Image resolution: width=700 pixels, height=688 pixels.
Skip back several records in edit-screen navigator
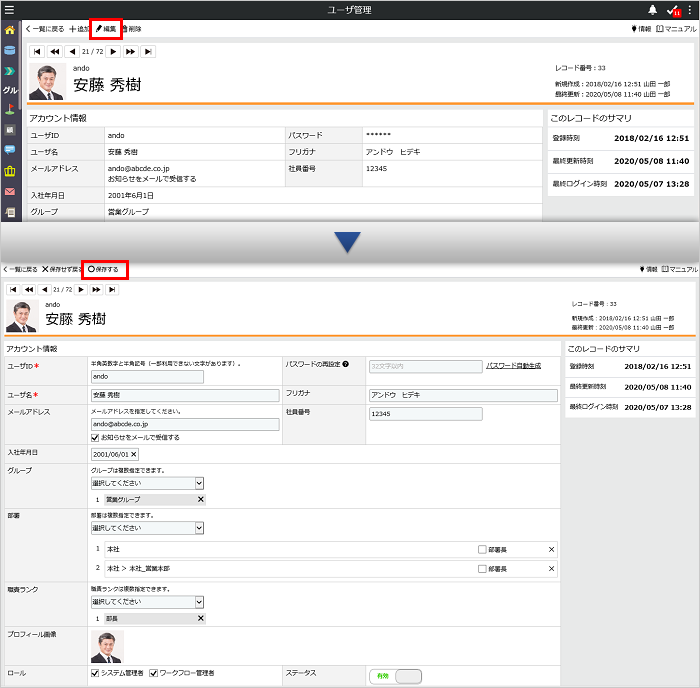coord(29,290)
